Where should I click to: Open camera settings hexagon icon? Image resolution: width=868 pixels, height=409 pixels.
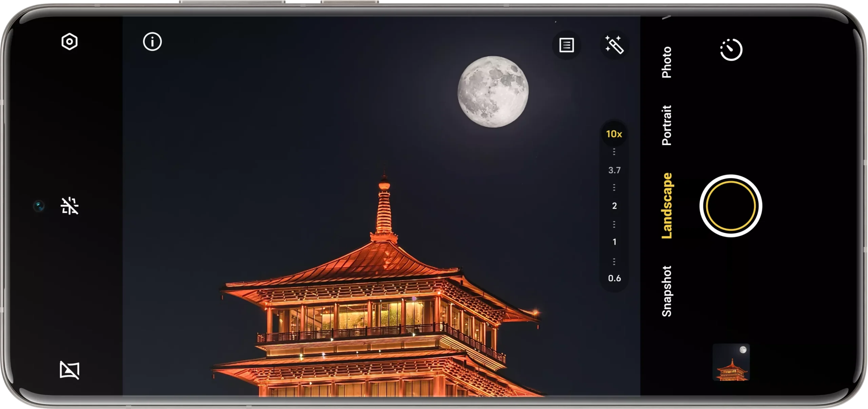tap(70, 42)
